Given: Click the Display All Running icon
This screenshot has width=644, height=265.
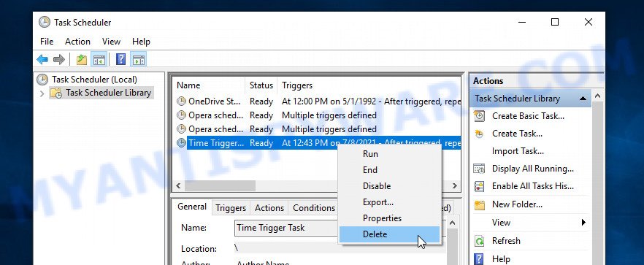Looking at the screenshot, I should (x=479, y=169).
